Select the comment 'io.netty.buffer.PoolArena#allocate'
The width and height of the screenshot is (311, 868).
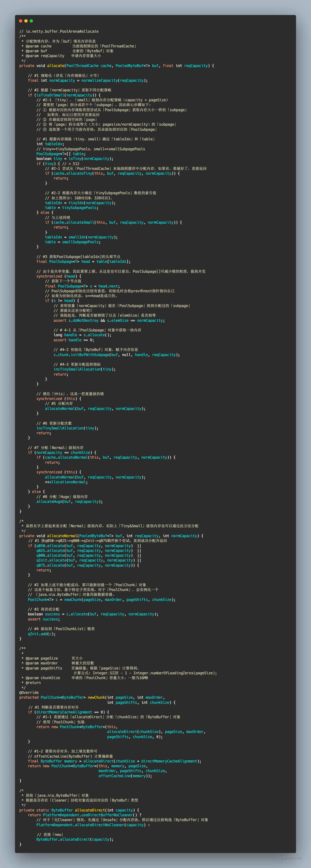pos(59,31)
